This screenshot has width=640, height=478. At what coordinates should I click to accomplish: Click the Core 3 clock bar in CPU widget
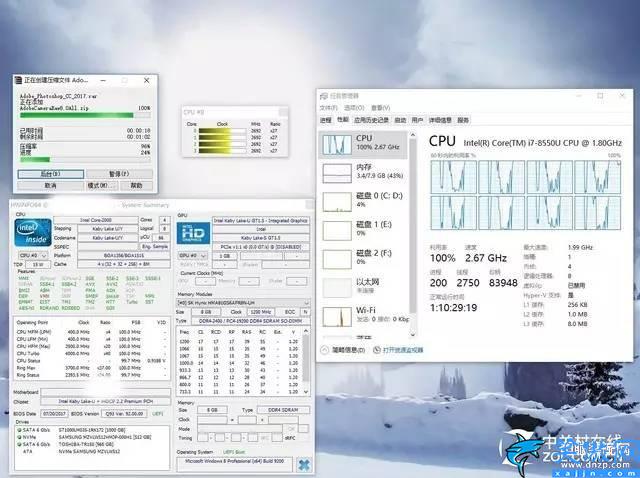point(222,151)
